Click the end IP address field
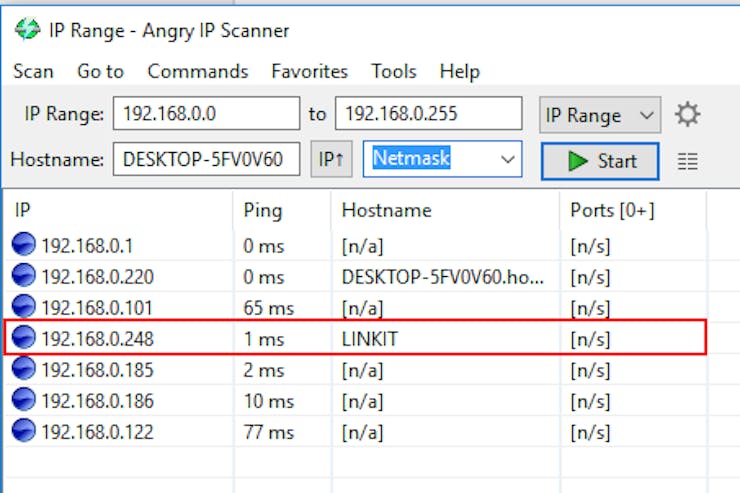 [x=428, y=114]
